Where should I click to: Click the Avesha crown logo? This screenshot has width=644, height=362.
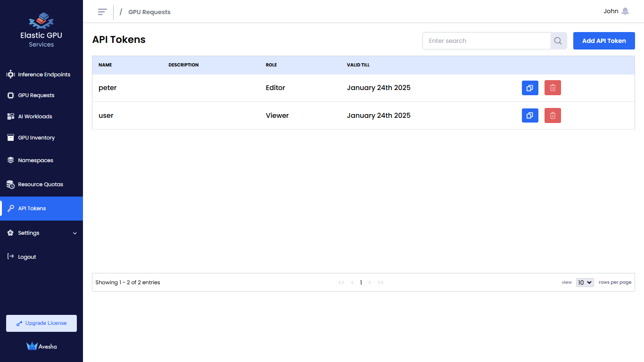(41, 346)
